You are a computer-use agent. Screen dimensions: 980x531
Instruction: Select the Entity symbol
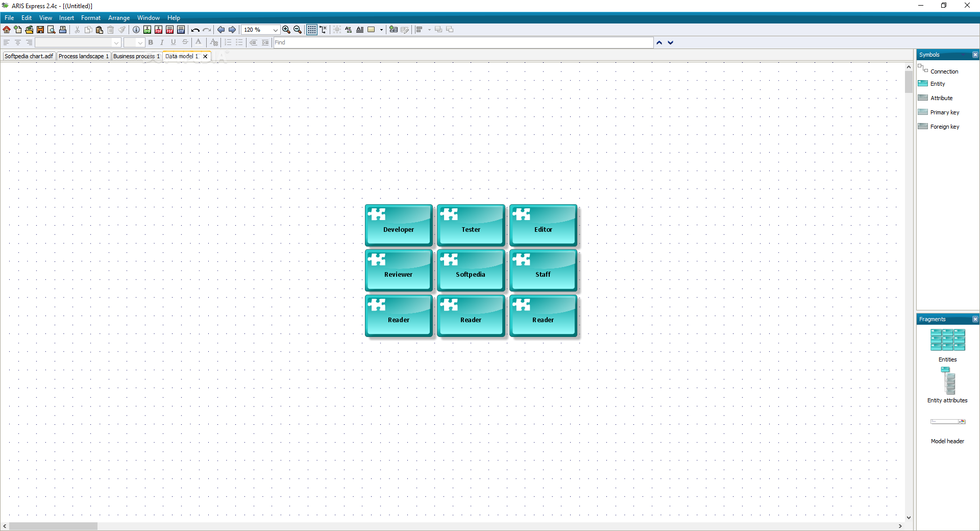(932, 84)
